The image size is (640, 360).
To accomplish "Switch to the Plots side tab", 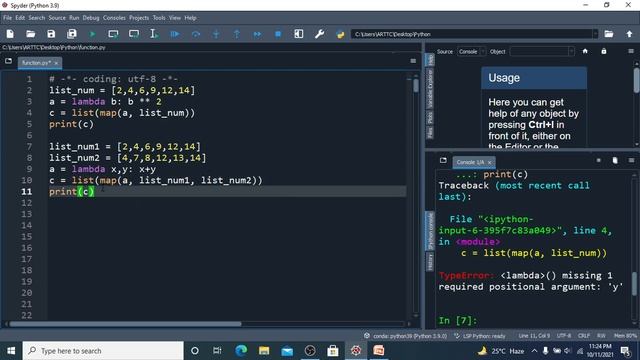I will coord(430,118).
